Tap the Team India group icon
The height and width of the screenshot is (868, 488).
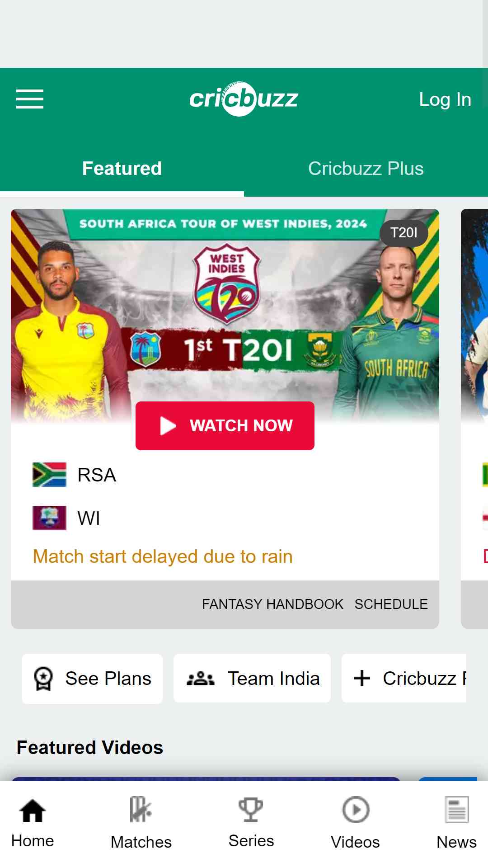click(201, 679)
